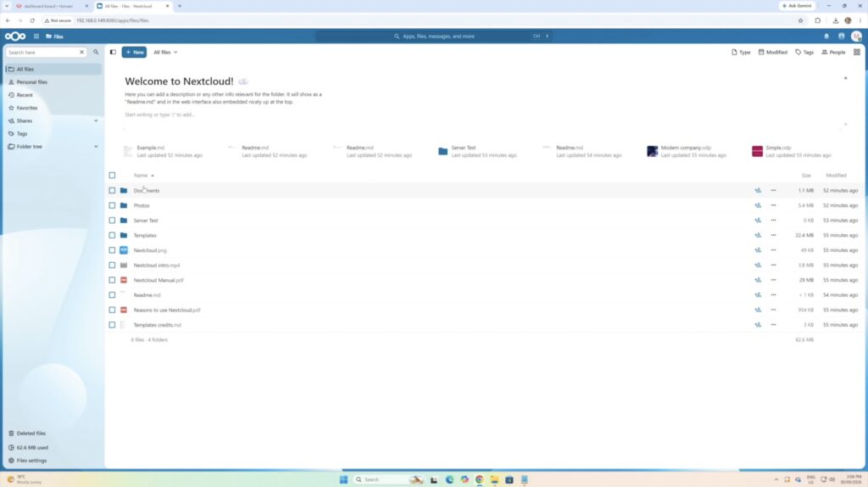The height and width of the screenshot is (487, 868).
Task: Open the Windows Start button
Action: pyautogui.click(x=343, y=480)
